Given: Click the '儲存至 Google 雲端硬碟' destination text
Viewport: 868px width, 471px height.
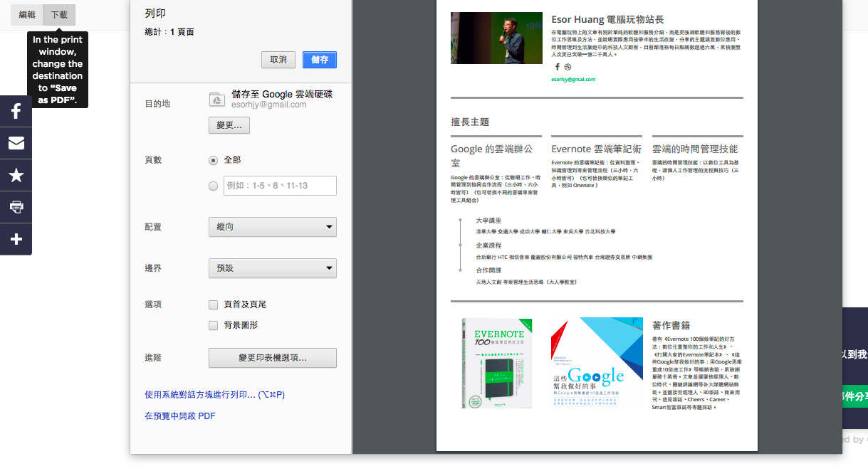Looking at the screenshot, I should [x=281, y=94].
